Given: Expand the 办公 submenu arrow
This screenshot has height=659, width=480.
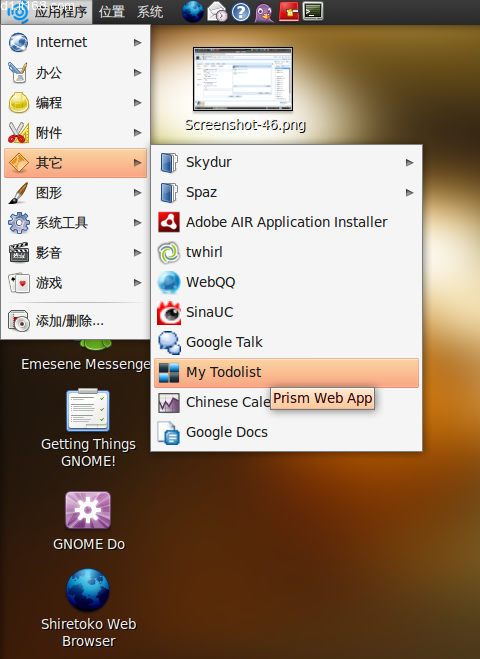Looking at the screenshot, I should click(x=137, y=73).
